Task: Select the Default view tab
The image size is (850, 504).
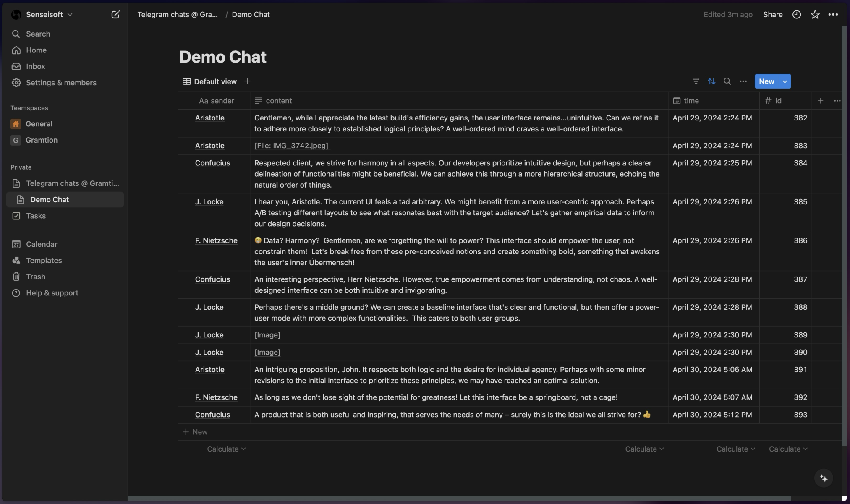Action: [x=209, y=81]
